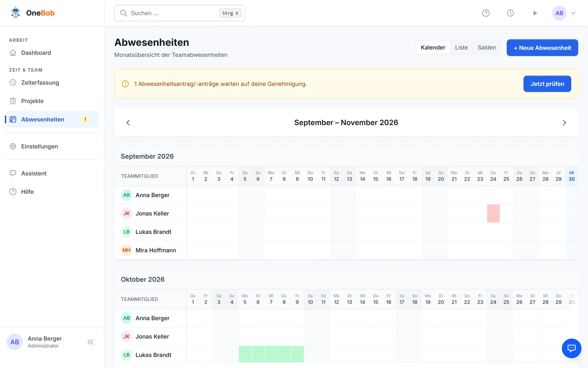Open the Assistent chat item

point(52,173)
